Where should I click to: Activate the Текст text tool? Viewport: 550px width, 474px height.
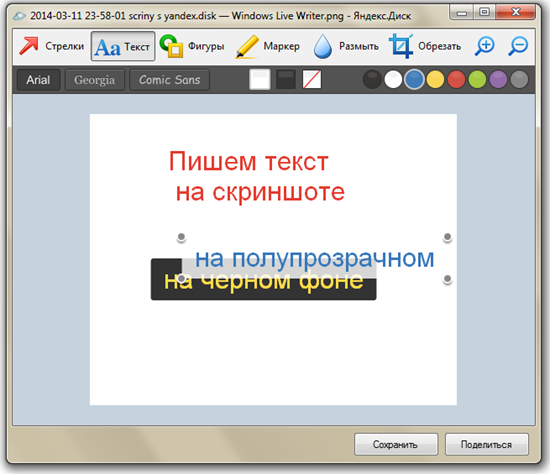click(x=123, y=46)
